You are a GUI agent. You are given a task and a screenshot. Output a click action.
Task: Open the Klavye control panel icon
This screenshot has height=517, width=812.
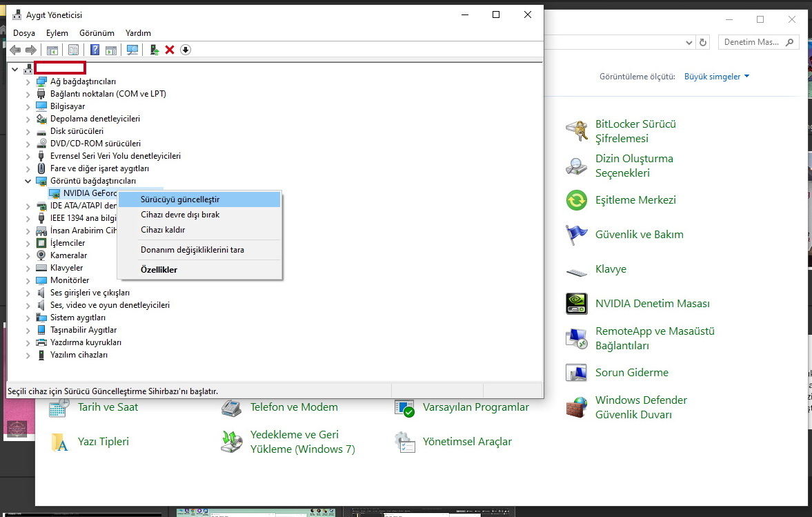point(576,271)
